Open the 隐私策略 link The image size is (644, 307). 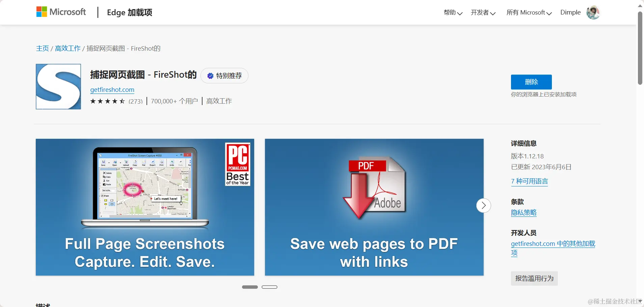(x=524, y=212)
